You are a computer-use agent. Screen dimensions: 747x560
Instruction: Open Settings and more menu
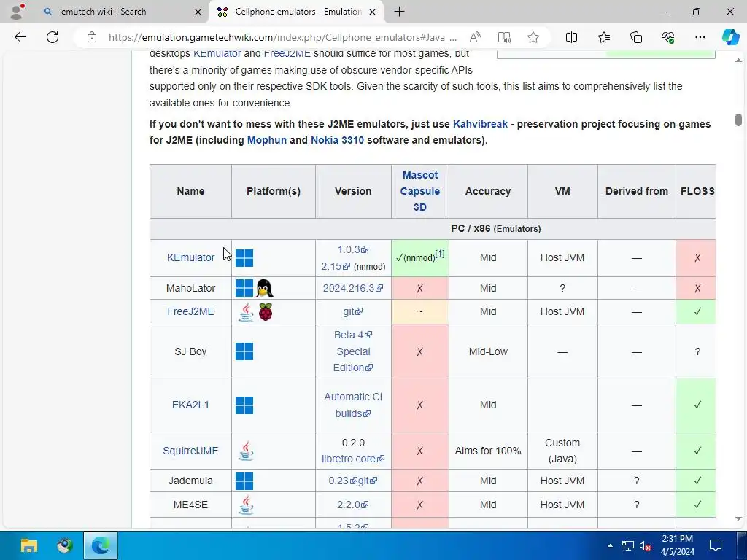click(x=700, y=37)
